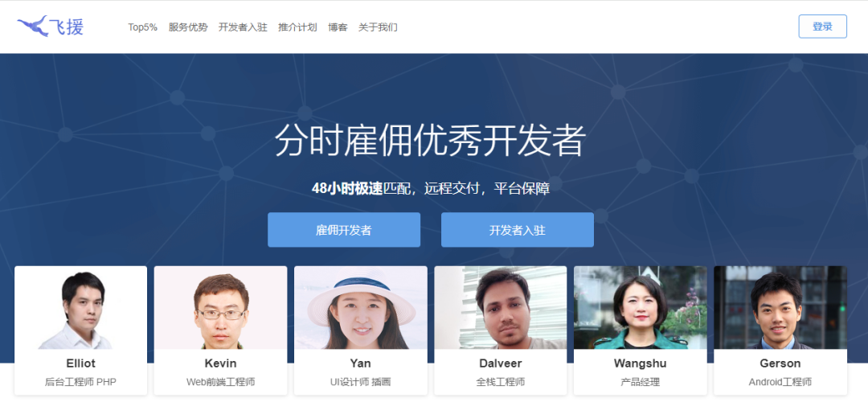Click the 登录 login button
Screen dimensions: 868x402
coord(823,27)
